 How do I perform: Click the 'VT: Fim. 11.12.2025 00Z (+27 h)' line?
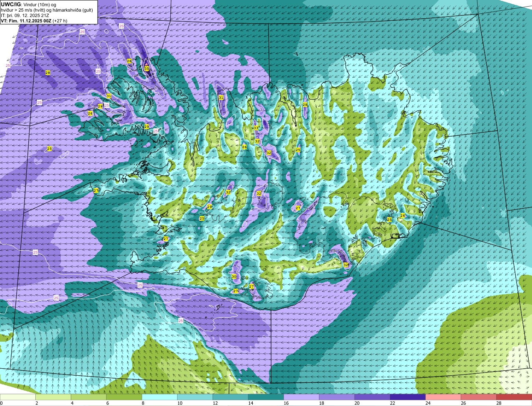point(34,20)
